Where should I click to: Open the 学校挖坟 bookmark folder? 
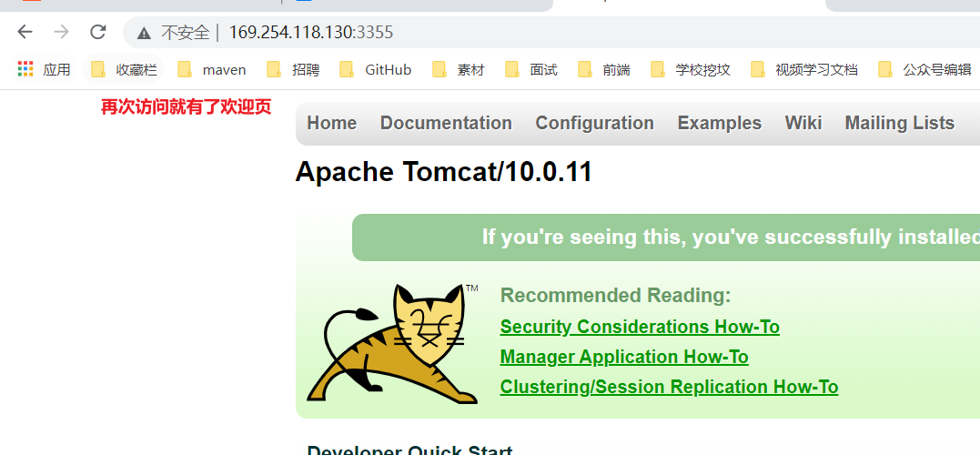click(x=690, y=69)
